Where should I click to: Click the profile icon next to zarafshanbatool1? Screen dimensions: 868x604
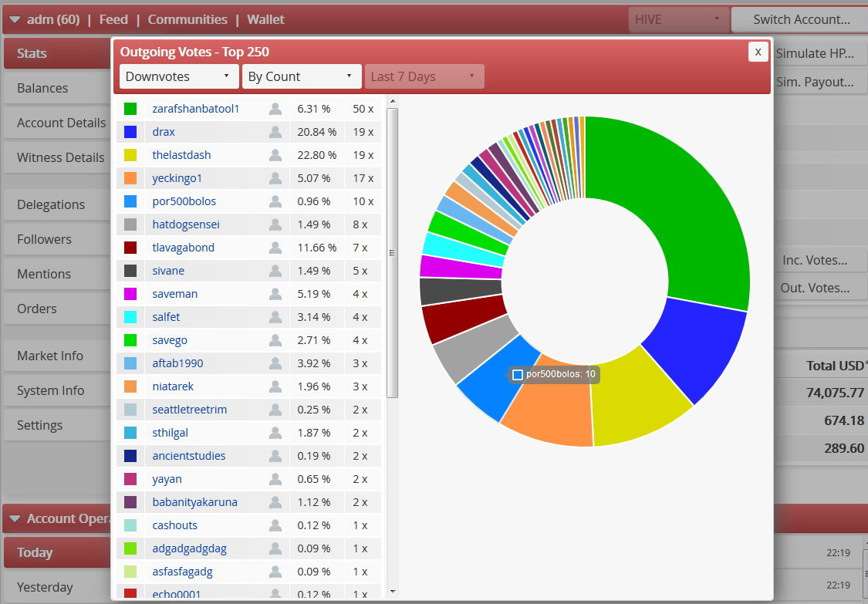tap(275, 109)
